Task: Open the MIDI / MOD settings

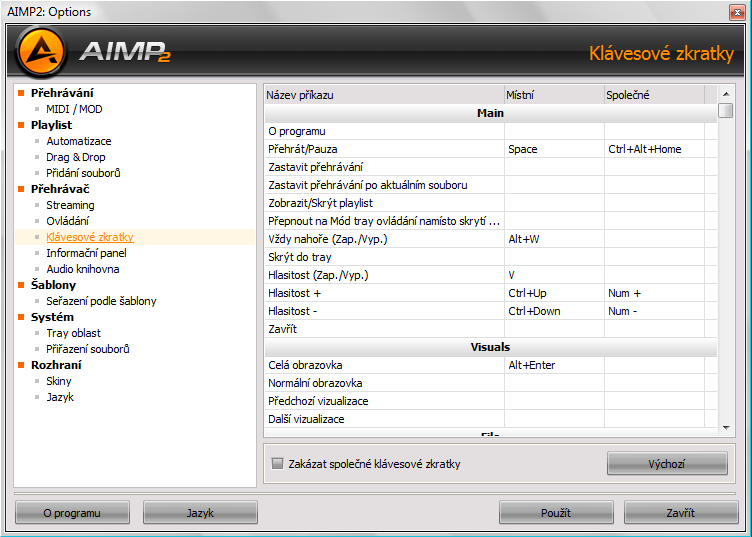Action: click(74, 109)
